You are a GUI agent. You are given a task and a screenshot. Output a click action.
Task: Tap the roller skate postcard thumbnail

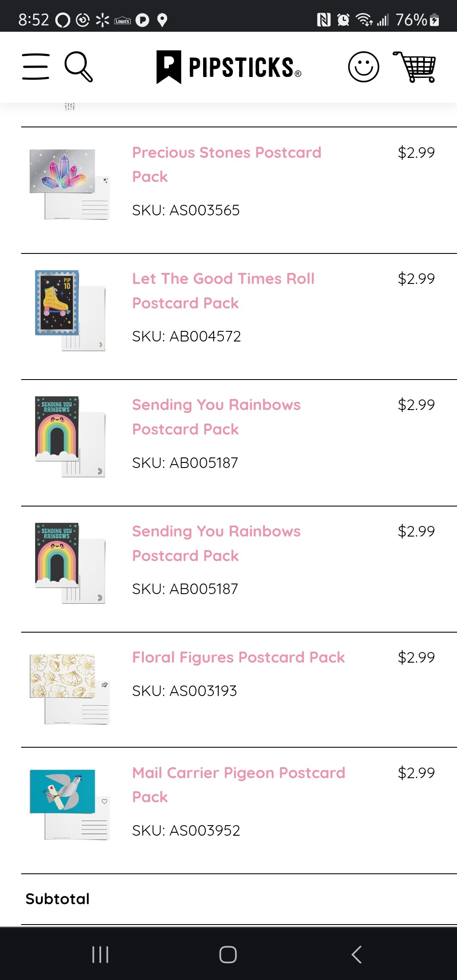(x=70, y=311)
